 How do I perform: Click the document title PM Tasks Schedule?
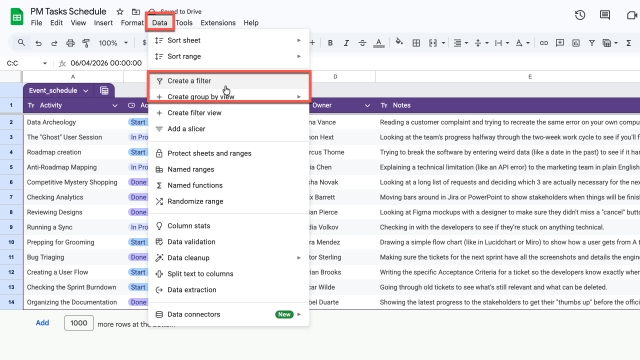point(68,11)
